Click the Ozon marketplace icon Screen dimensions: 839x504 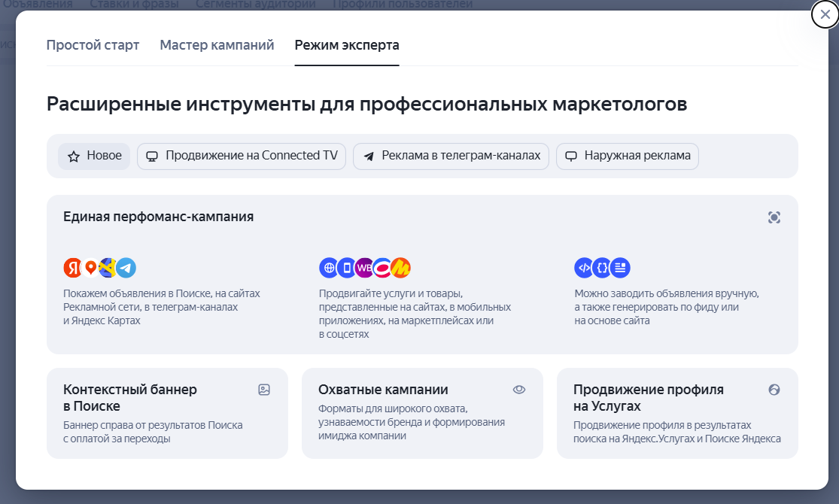[x=383, y=268]
